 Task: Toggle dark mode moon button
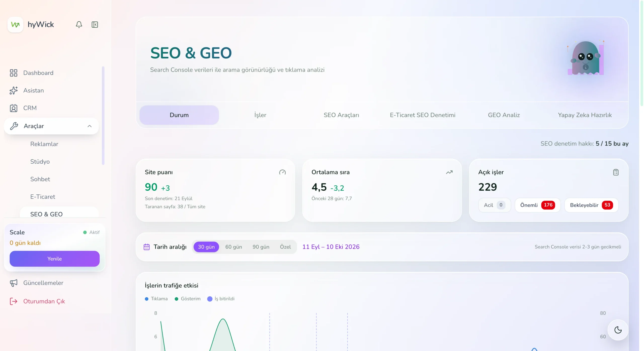click(618, 330)
